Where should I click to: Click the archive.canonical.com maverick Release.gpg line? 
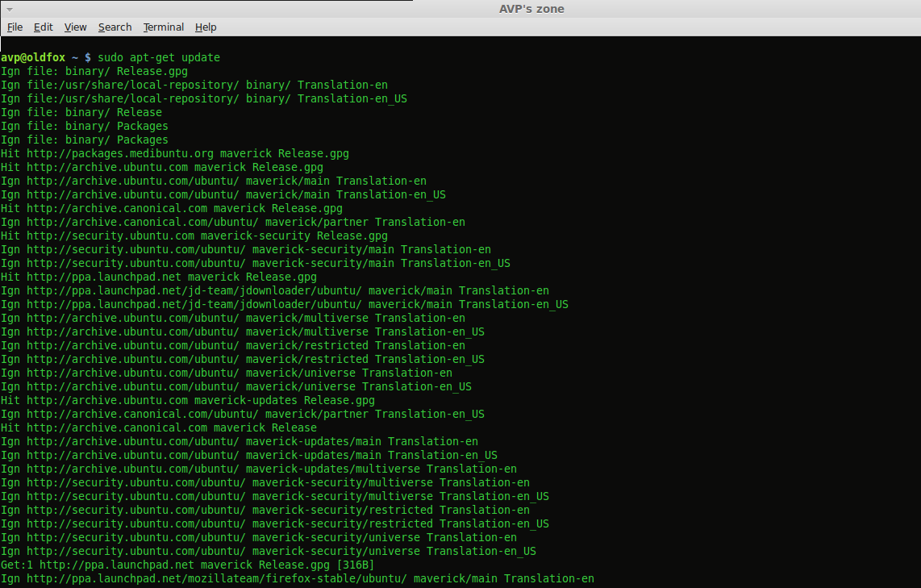coord(172,209)
